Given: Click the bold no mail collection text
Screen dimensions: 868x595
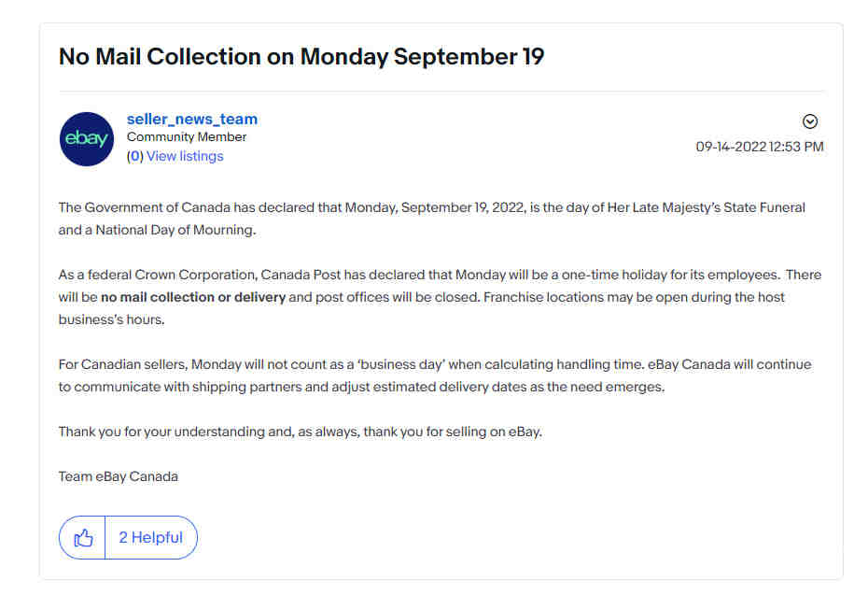Looking at the screenshot, I should 193,297.
